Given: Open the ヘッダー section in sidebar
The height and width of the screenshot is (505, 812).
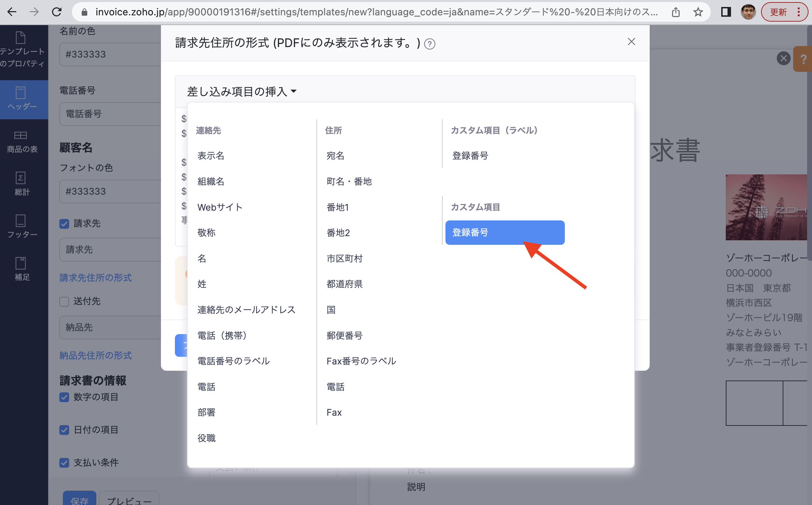Looking at the screenshot, I should coord(22,99).
